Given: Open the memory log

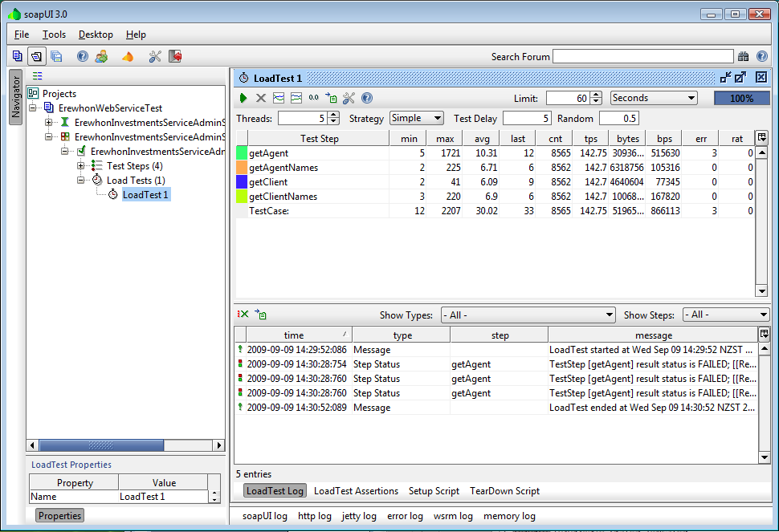Looking at the screenshot, I should point(509,516).
